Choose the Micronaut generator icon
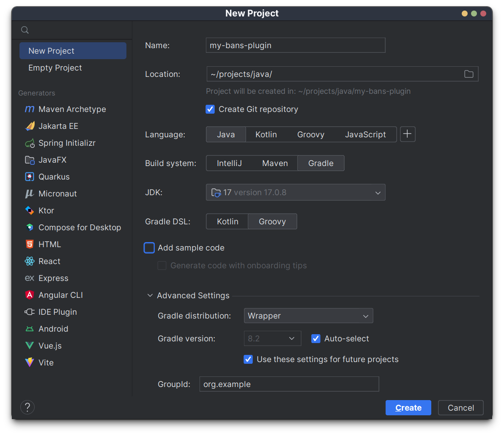Viewport: 504px width, 436px height. click(x=30, y=193)
